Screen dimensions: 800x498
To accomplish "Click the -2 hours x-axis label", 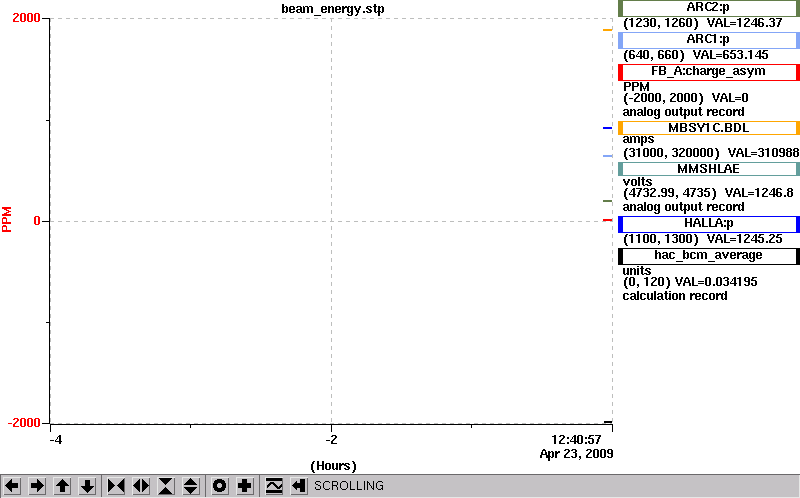I will (332, 439).
